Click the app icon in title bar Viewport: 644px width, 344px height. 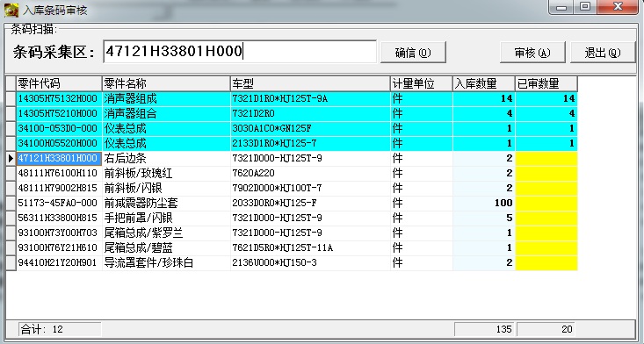(x=11, y=10)
